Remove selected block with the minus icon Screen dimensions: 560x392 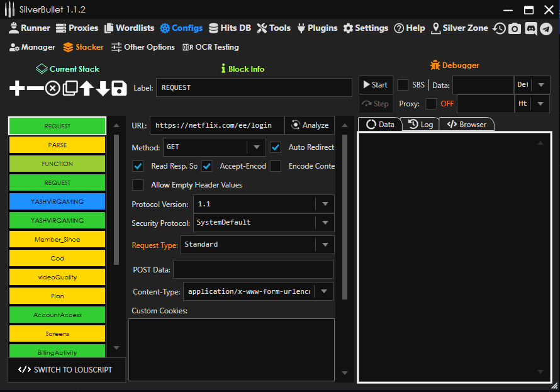35,88
